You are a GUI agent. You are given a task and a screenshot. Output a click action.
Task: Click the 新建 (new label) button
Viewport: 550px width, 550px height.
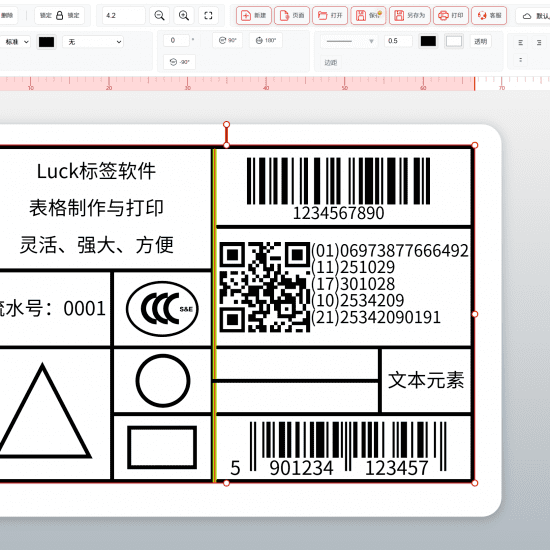point(254,15)
